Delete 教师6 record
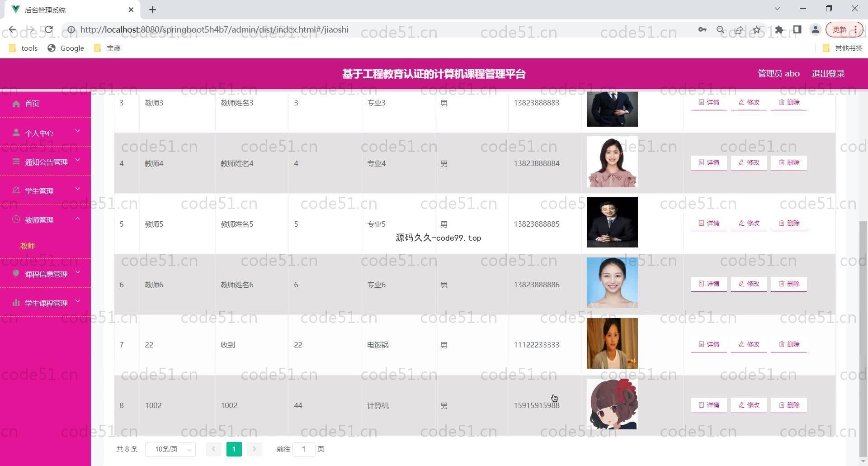Image resolution: width=868 pixels, height=466 pixels. point(789,284)
